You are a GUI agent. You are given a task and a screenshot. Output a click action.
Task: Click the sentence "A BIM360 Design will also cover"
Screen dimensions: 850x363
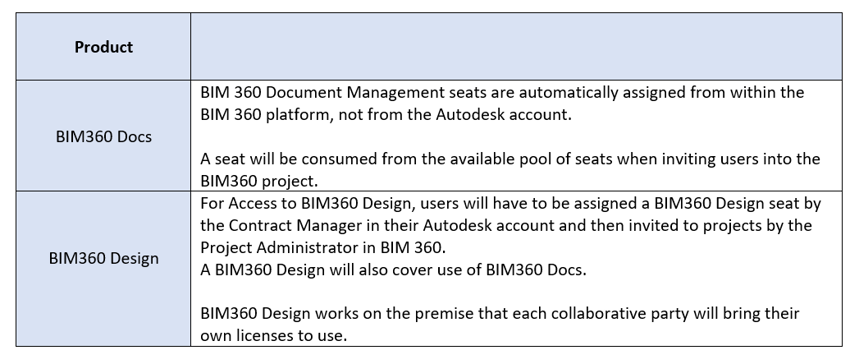[394, 269]
